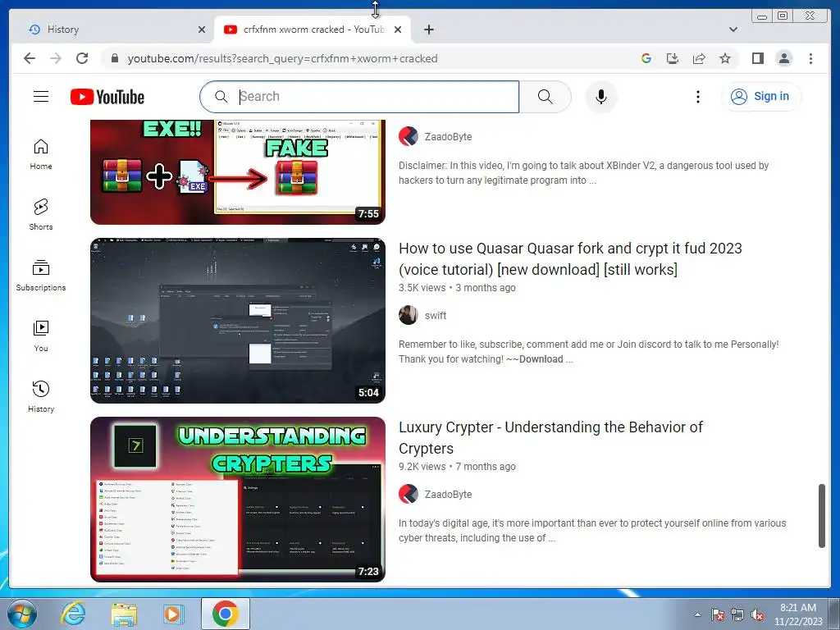This screenshot has width=840, height=630.
Task: Click the '9.2K views • 7 months ago' text
Action: pyautogui.click(x=457, y=467)
